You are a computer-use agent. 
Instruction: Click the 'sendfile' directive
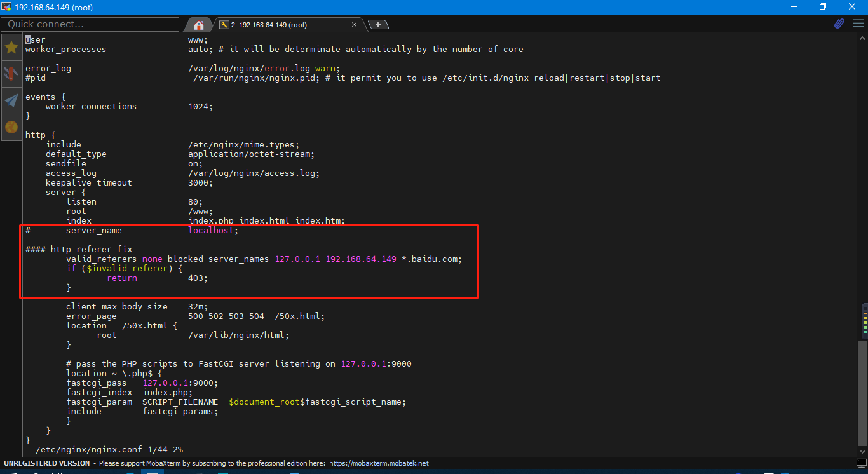pos(66,163)
